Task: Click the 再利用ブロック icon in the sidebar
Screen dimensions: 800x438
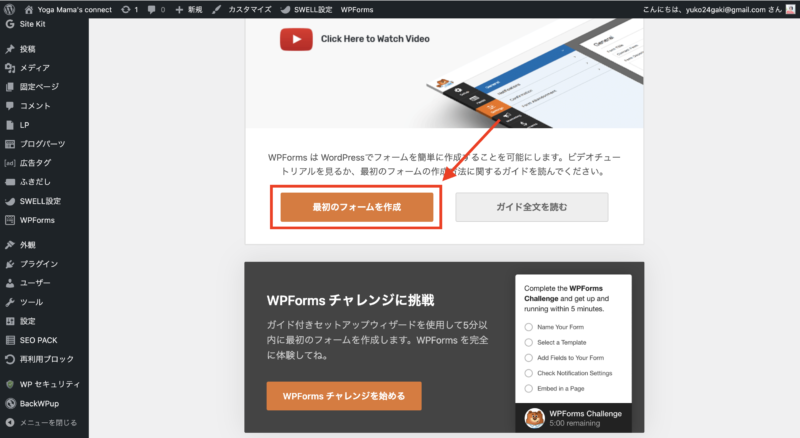Action: pos(10,359)
